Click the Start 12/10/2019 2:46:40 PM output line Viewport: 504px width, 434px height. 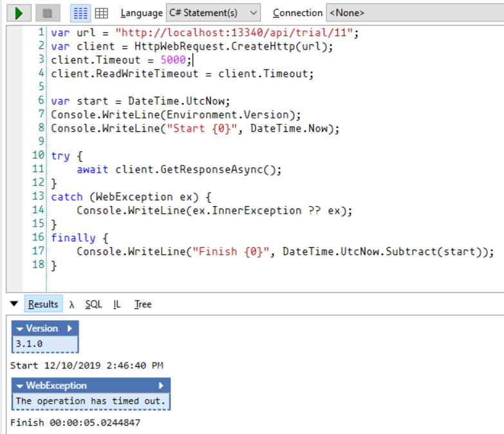coord(87,366)
